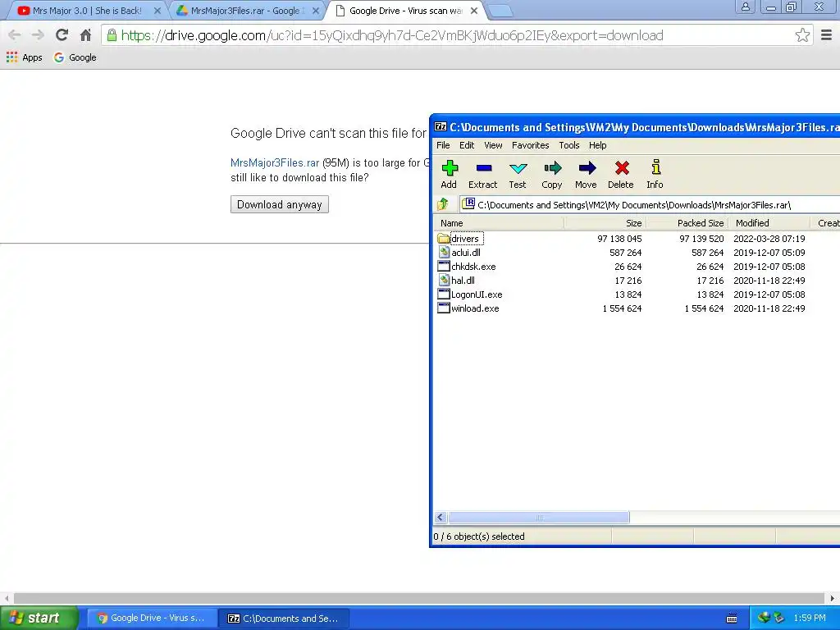
Task: Click the safely remove hardware tray icon
Action: (778, 618)
